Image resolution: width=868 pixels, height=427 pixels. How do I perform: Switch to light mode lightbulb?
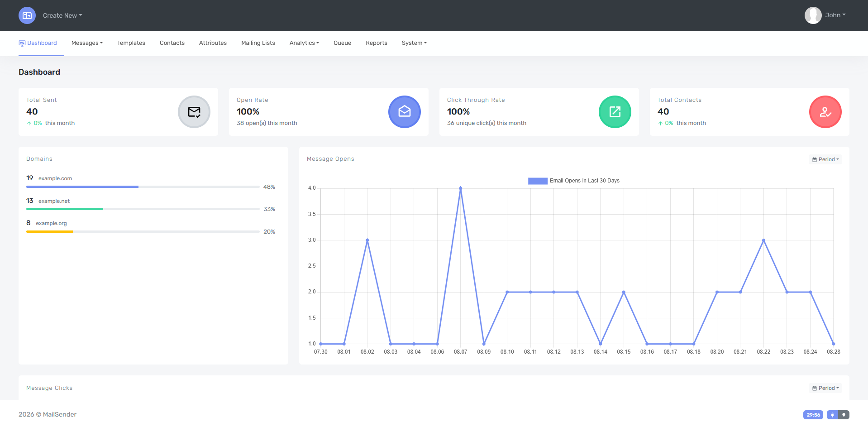(x=832, y=415)
